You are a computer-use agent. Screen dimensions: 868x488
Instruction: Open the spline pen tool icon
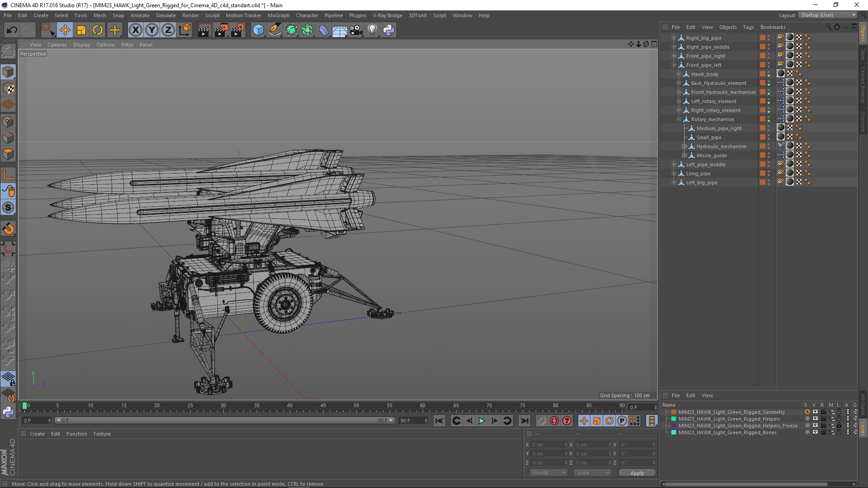(275, 30)
